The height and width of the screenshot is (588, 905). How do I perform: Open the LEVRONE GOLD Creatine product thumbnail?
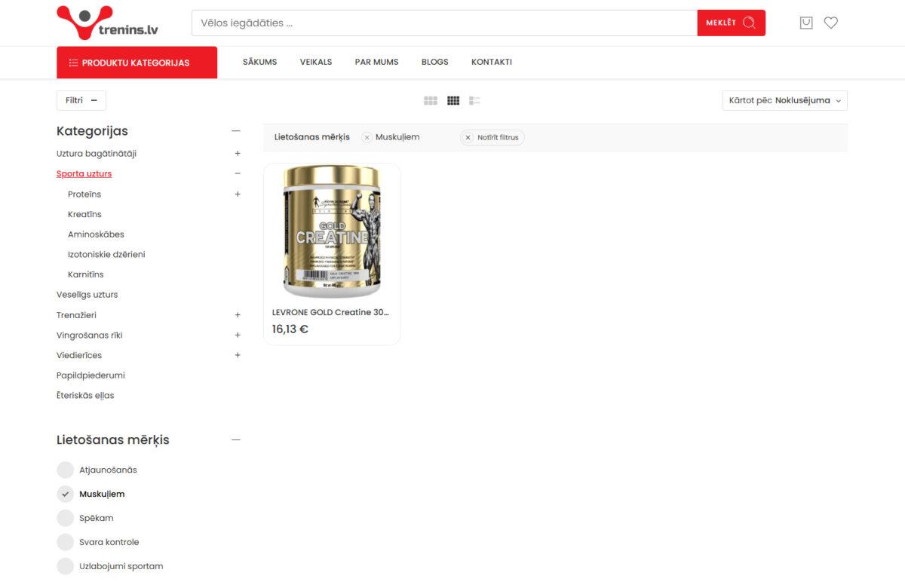[332, 231]
